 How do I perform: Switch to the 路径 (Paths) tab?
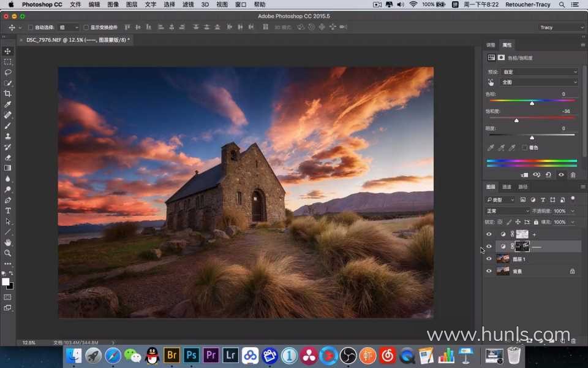point(522,186)
